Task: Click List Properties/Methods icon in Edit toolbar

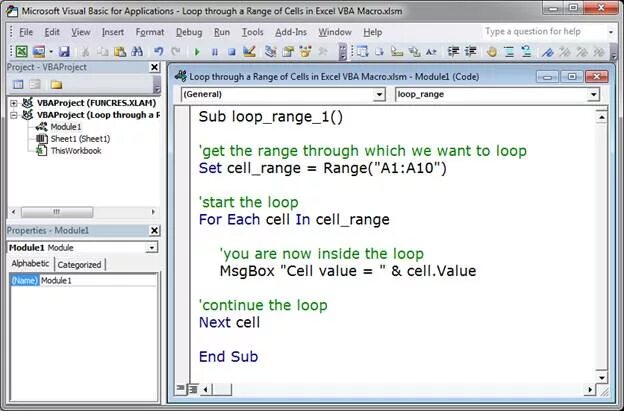Action: (x=362, y=51)
